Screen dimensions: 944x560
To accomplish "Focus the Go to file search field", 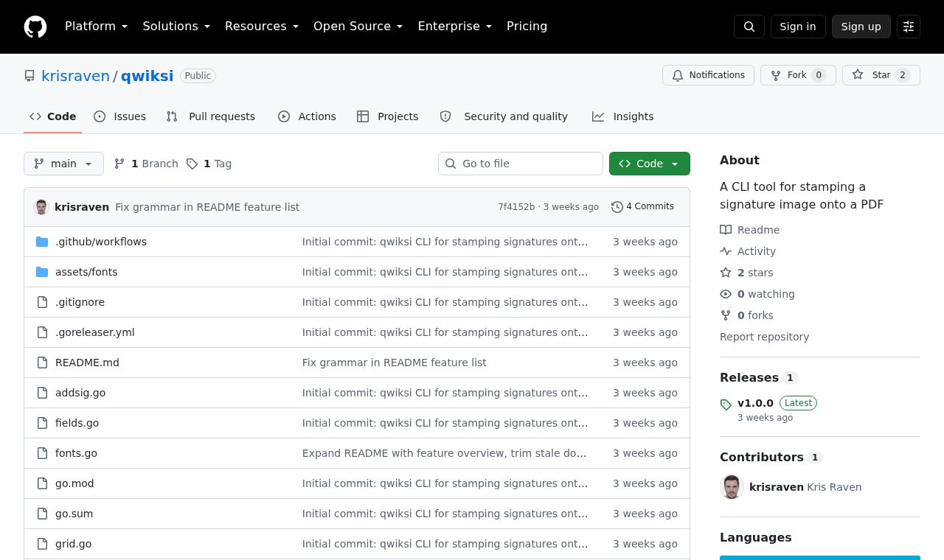I will (521, 164).
